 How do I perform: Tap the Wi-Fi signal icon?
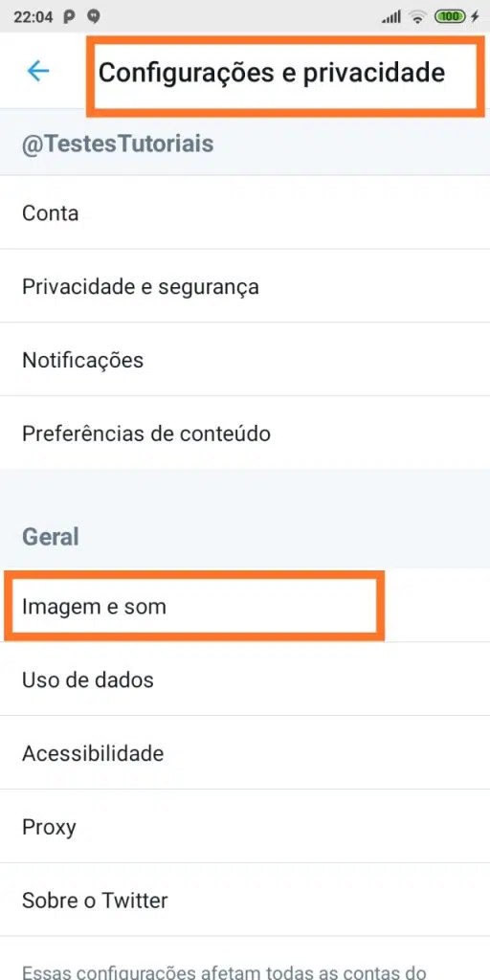pyautogui.click(x=417, y=17)
